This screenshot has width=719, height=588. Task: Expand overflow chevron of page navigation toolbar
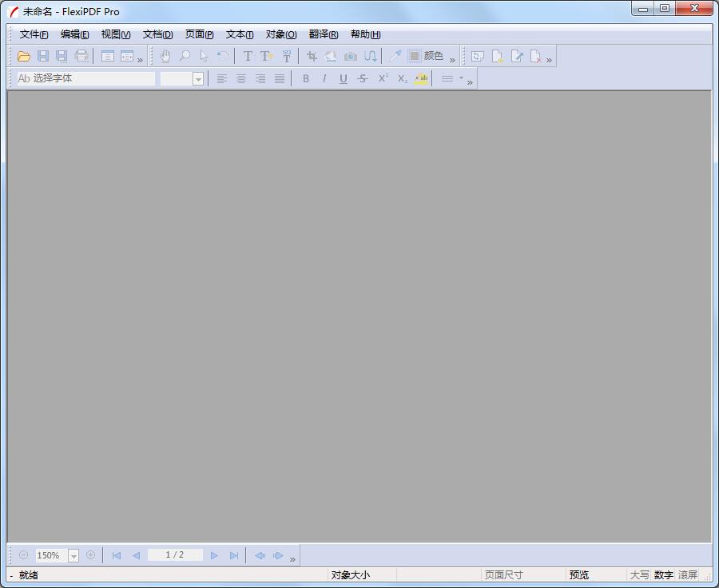click(x=292, y=559)
